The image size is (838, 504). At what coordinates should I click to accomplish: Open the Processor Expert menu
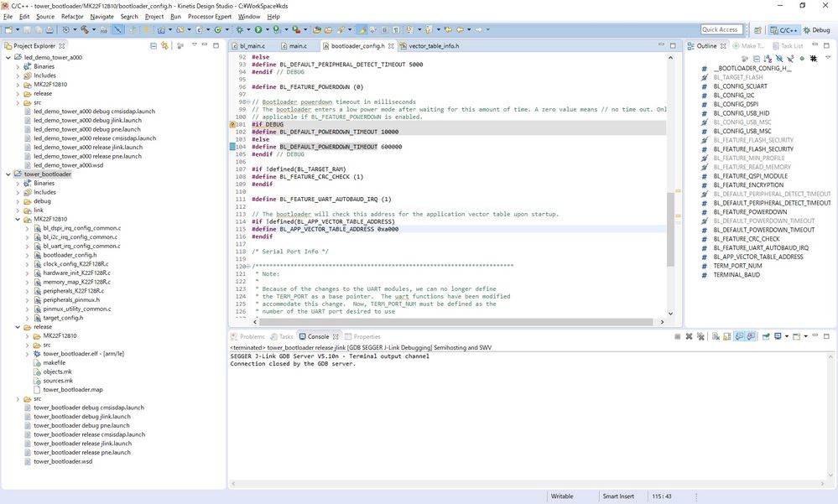tap(209, 17)
